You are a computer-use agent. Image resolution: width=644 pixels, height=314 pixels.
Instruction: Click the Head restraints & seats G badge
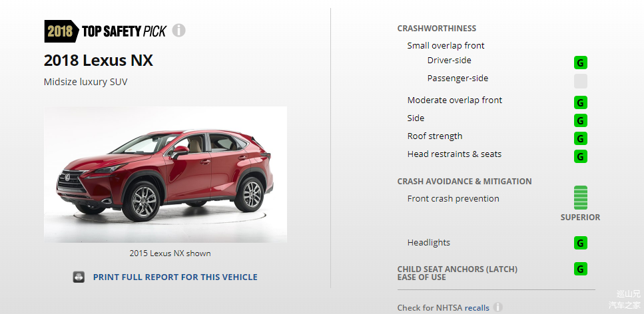(x=580, y=156)
